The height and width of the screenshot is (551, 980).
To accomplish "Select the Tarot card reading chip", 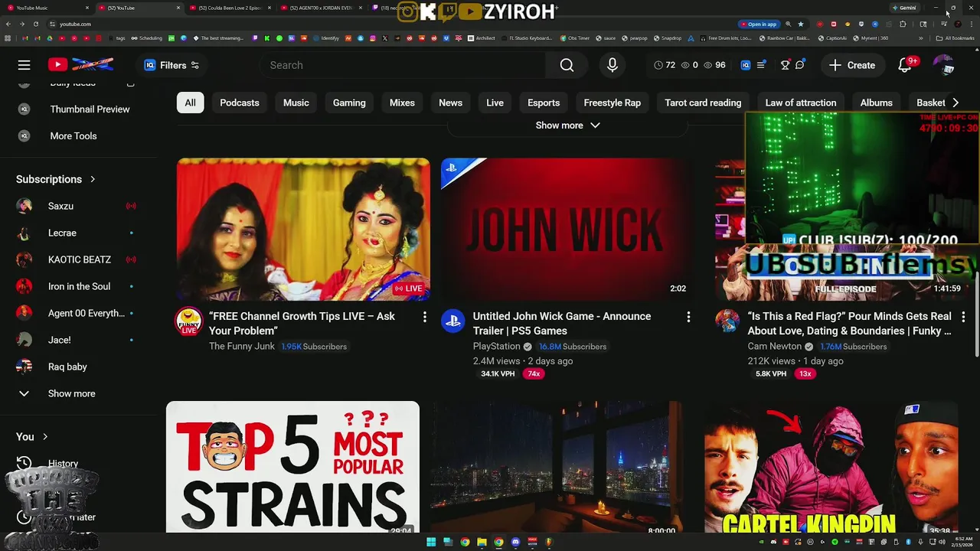I will [703, 103].
